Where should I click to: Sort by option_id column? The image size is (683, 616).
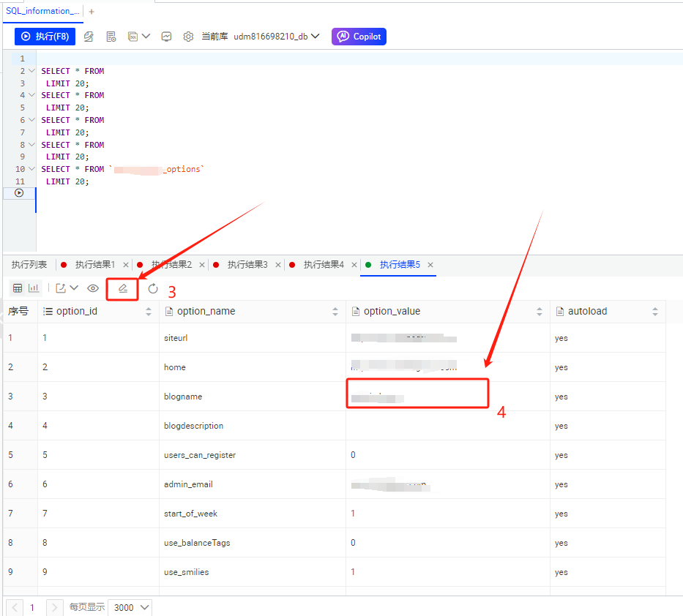(149, 311)
